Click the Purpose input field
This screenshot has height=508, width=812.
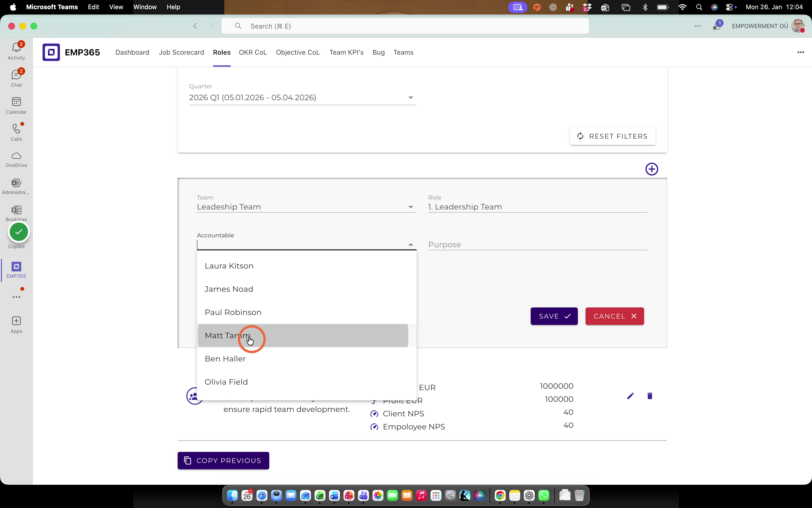[537, 245]
